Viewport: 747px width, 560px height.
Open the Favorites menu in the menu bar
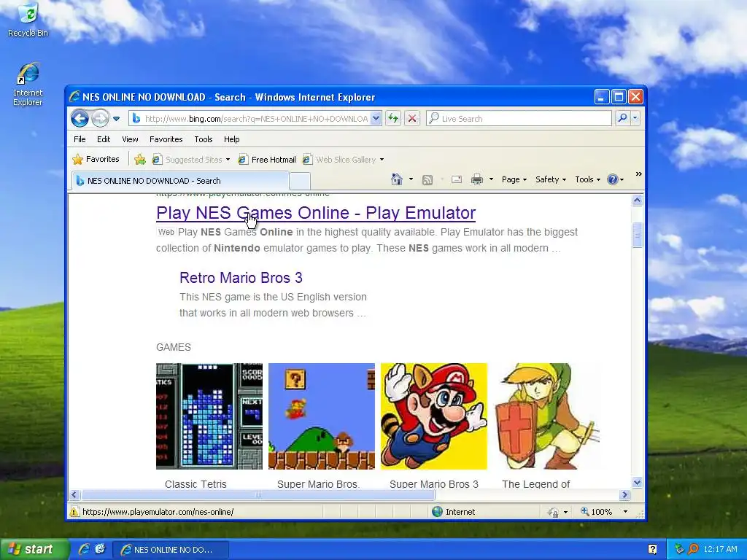click(166, 139)
